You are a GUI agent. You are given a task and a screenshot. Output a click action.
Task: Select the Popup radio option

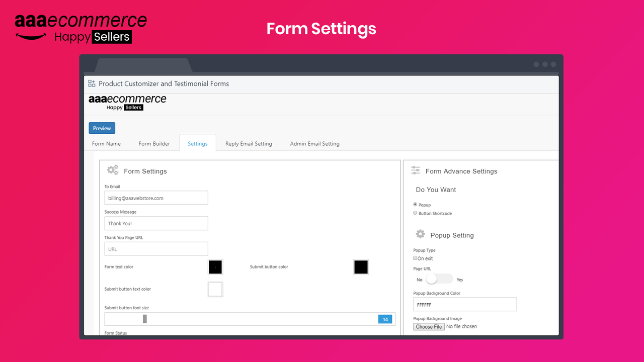(415, 204)
